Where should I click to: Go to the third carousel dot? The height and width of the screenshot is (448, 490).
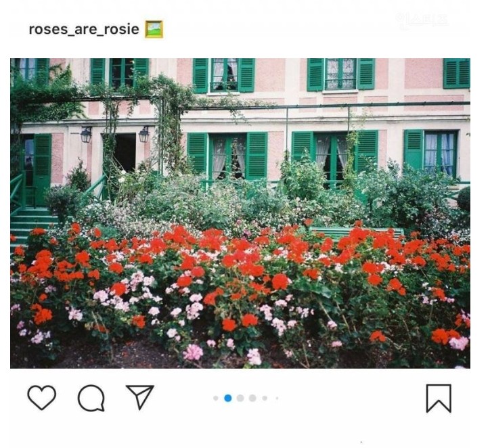click(240, 398)
